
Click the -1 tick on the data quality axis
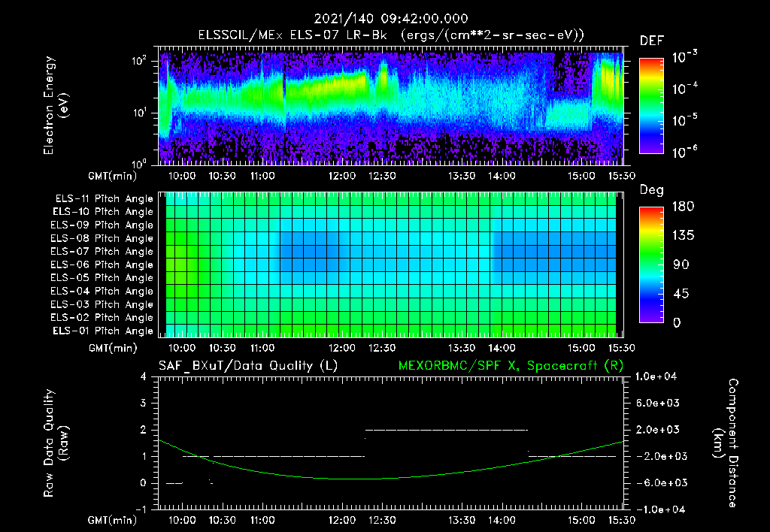(141, 509)
